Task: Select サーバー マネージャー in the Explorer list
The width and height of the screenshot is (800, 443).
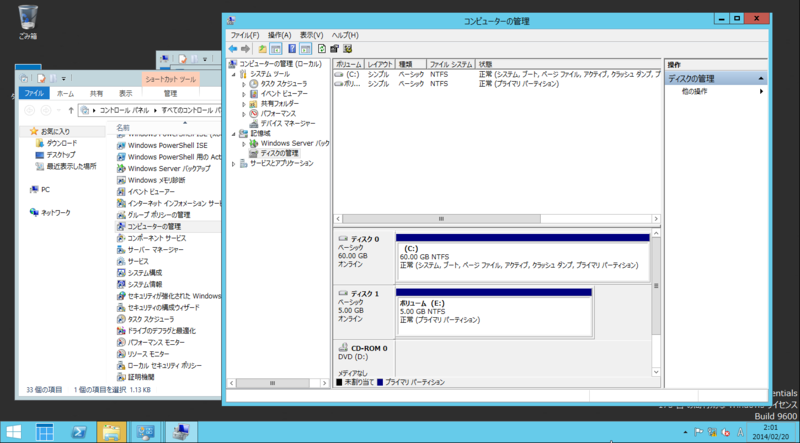Action: coord(155,250)
